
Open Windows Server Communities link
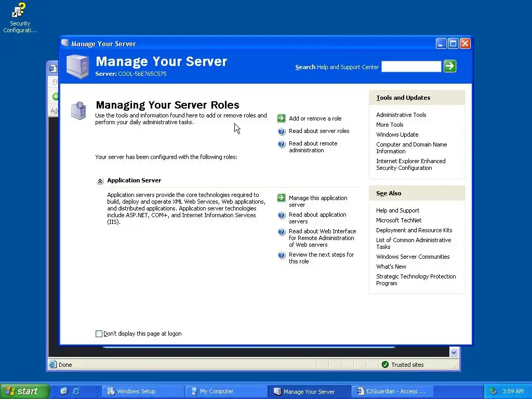pyautogui.click(x=413, y=257)
